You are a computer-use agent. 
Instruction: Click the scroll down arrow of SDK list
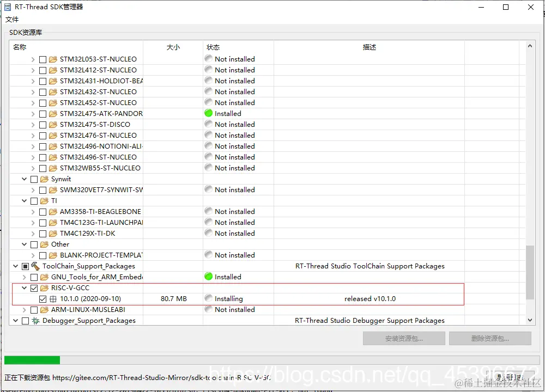point(530,320)
